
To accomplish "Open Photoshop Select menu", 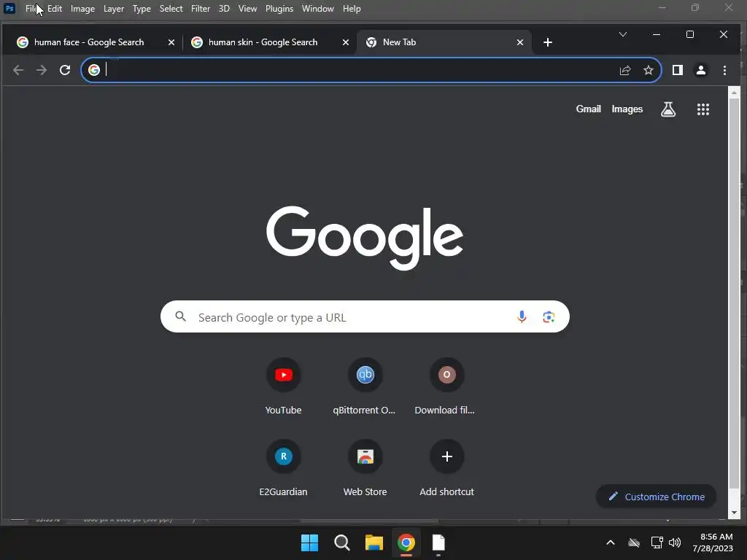I will pos(171,9).
